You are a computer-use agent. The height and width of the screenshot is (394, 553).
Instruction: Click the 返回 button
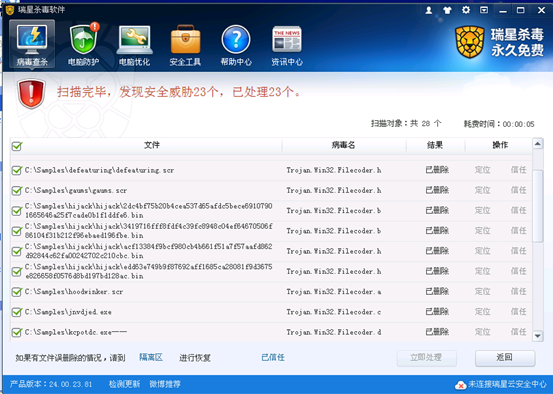505,358
